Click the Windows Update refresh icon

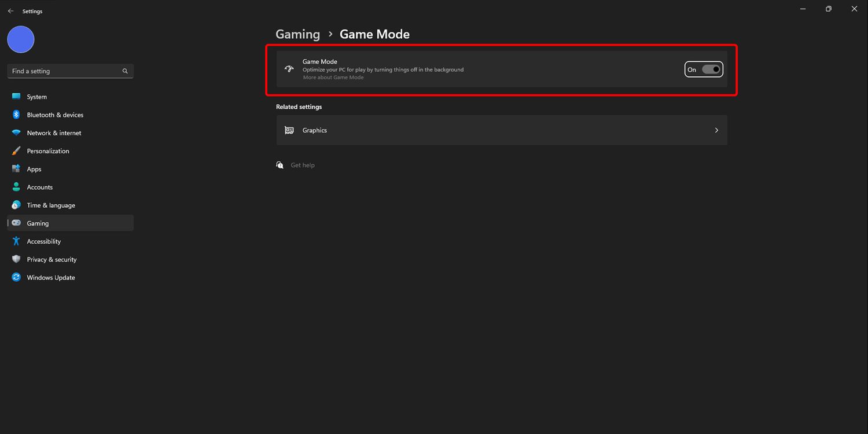(x=16, y=277)
